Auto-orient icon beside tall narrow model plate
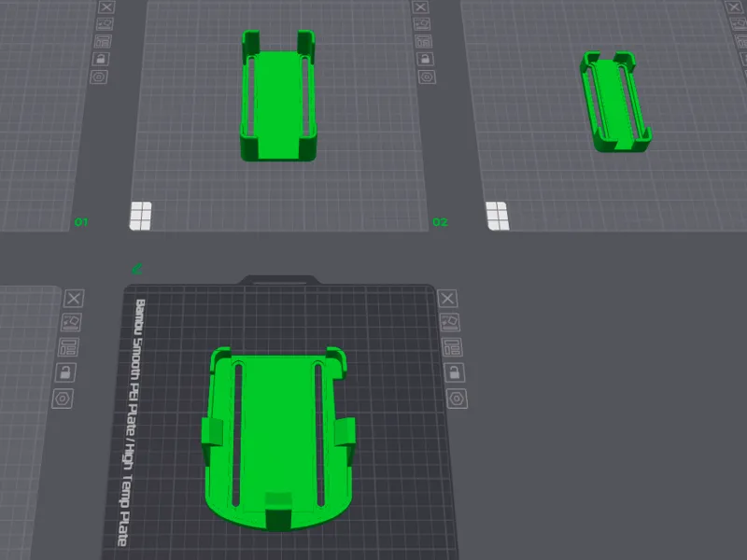 click(422, 24)
